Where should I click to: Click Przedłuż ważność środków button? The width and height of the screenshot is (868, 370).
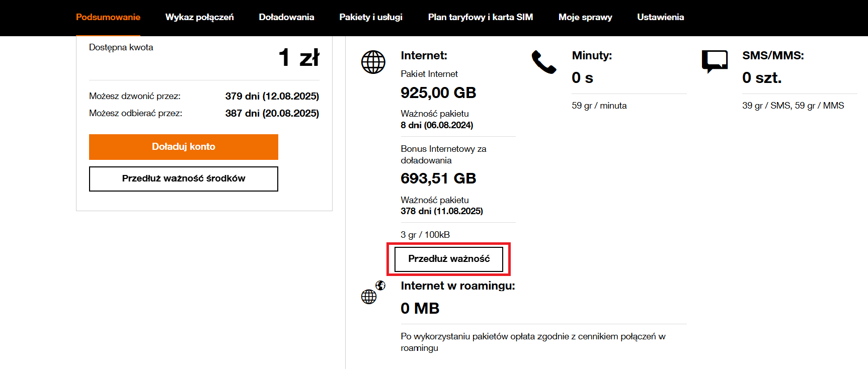click(184, 179)
